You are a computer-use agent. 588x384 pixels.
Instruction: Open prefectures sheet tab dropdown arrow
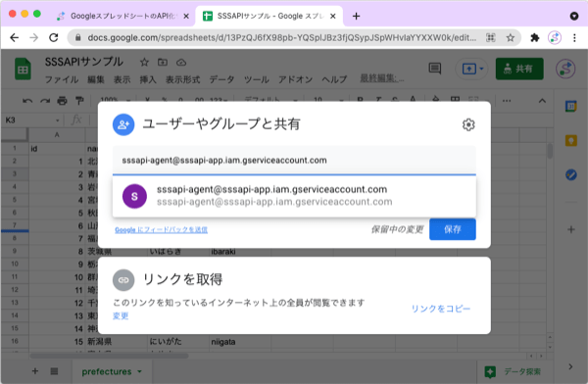click(140, 371)
